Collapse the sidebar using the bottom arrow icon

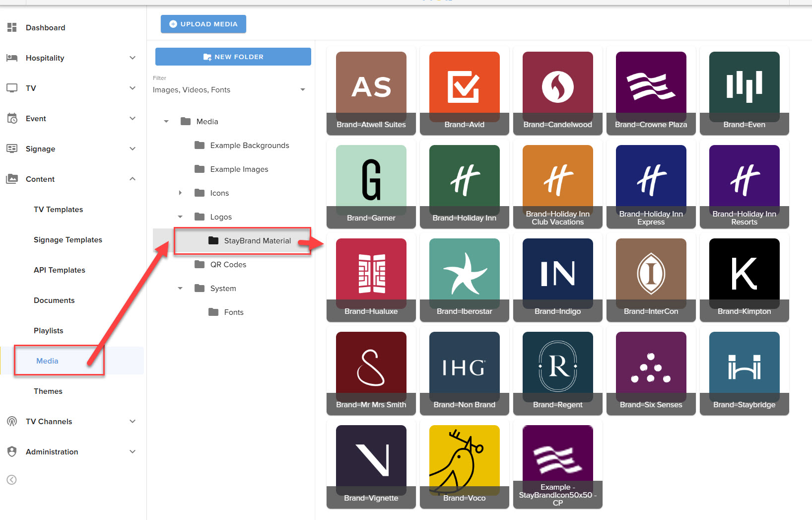click(x=12, y=480)
